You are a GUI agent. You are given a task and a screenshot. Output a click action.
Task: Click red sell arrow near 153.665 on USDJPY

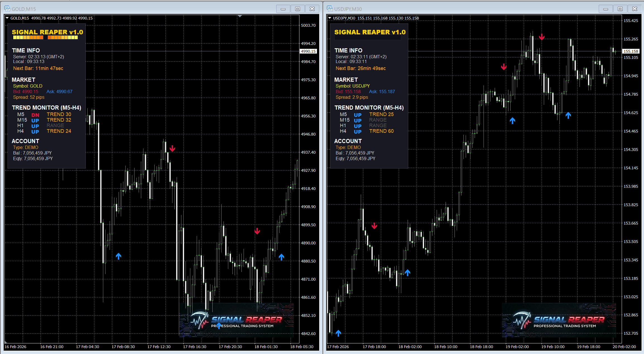(x=374, y=226)
